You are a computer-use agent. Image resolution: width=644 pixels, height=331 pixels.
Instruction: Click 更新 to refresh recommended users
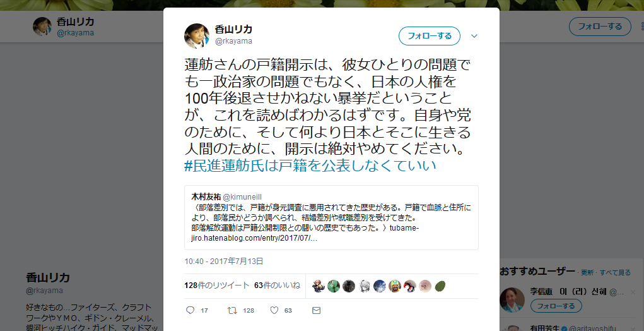(587, 272)
